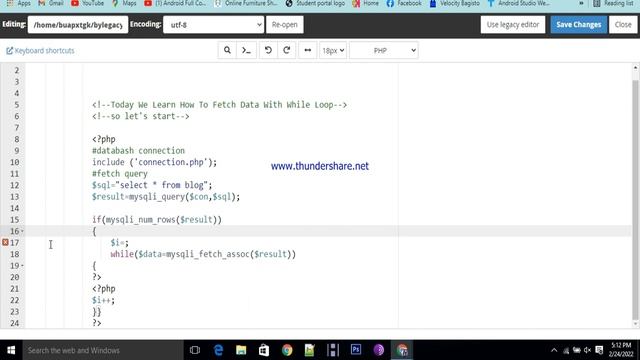Click the $i++; statement on line 22

[103, 300]
